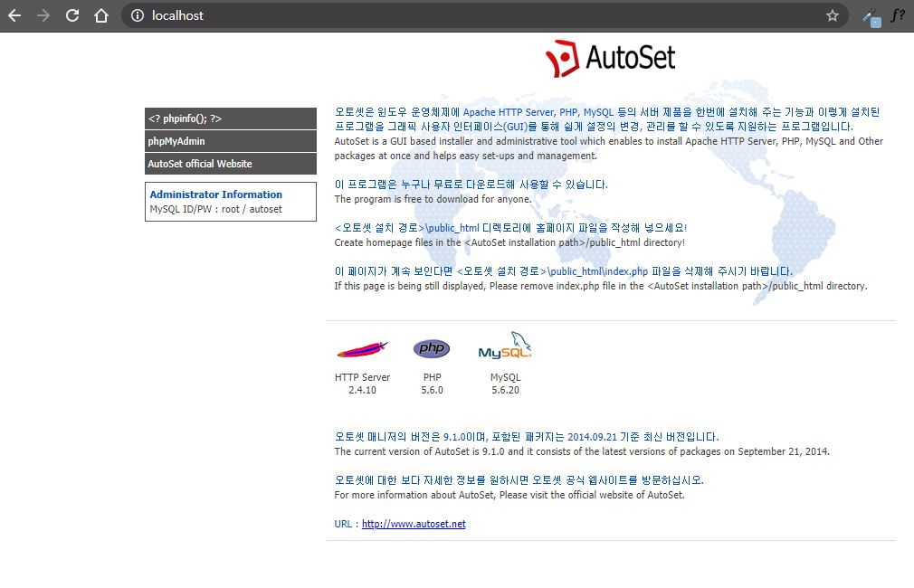The width and height of the screenshot is (914, 588).
Task: Click the PHP 5.6.0 version label
Action: (432, 384)
